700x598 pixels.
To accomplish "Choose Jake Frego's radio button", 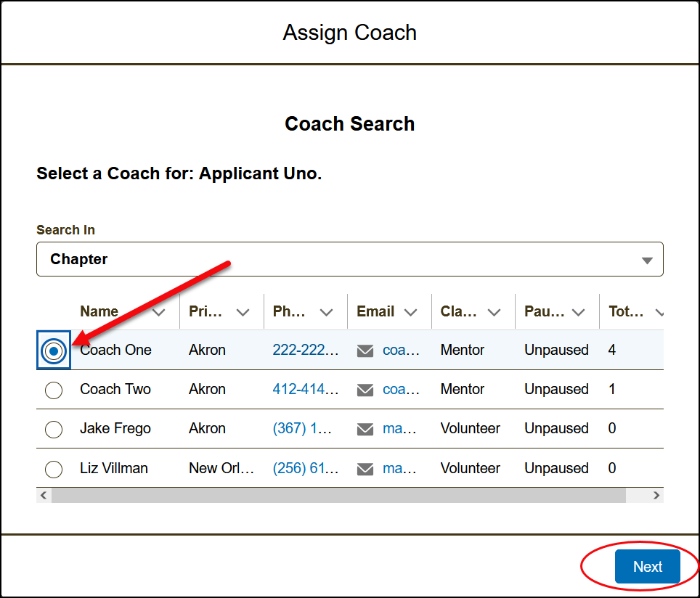I will [54, 429].
